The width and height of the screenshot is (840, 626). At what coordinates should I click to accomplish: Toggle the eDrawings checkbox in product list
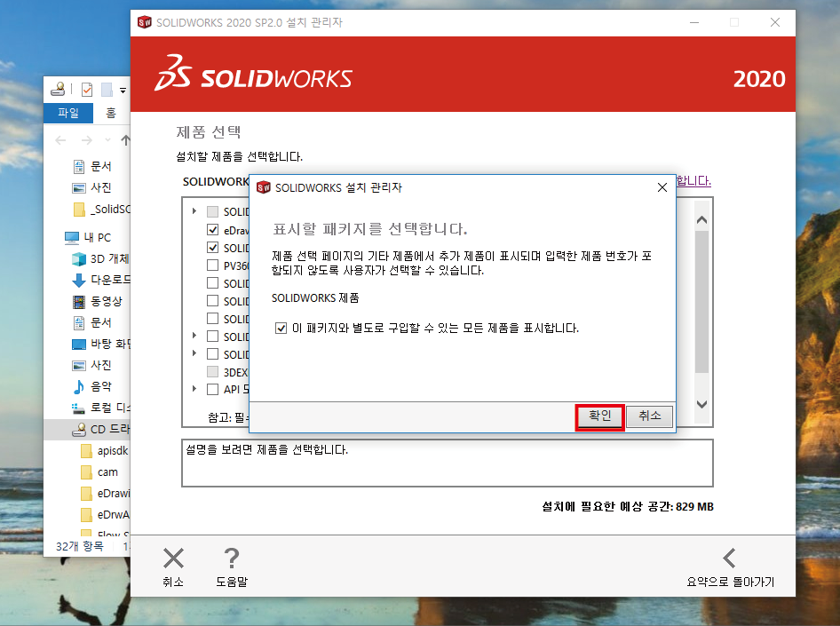pyautogui.click(x=213, y=230)
